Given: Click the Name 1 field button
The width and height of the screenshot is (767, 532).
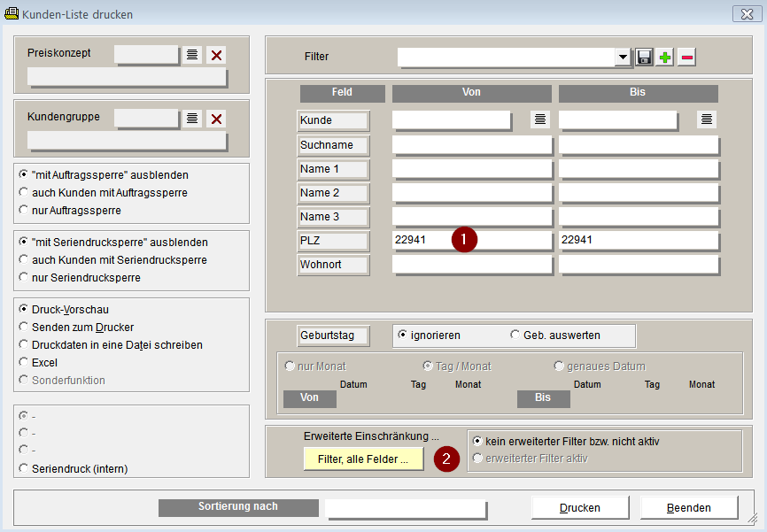Looking at the screenshot, I should point(333,169).
